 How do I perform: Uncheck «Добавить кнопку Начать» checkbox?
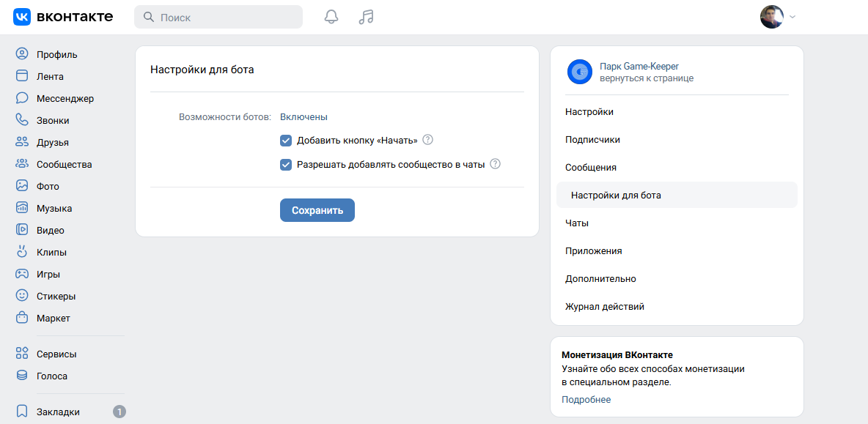286,141
